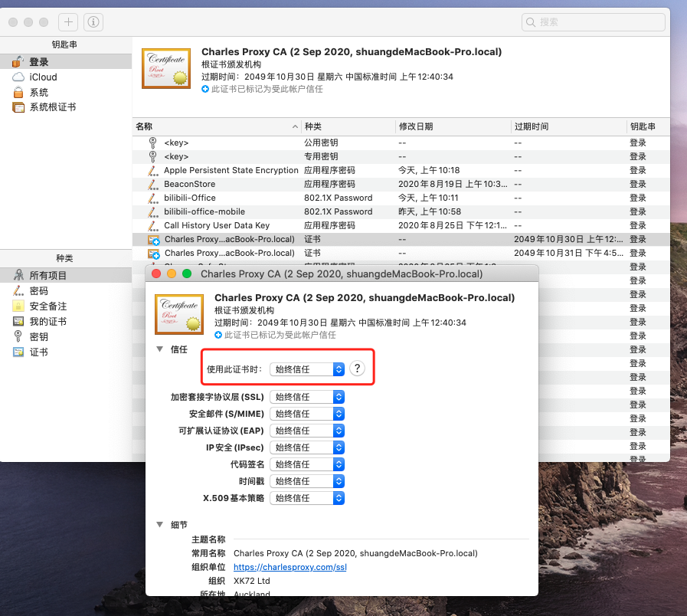This screenshot has height=616, width=687.
Task: Show the 证书 category items
Action: [x=38, y=352]
